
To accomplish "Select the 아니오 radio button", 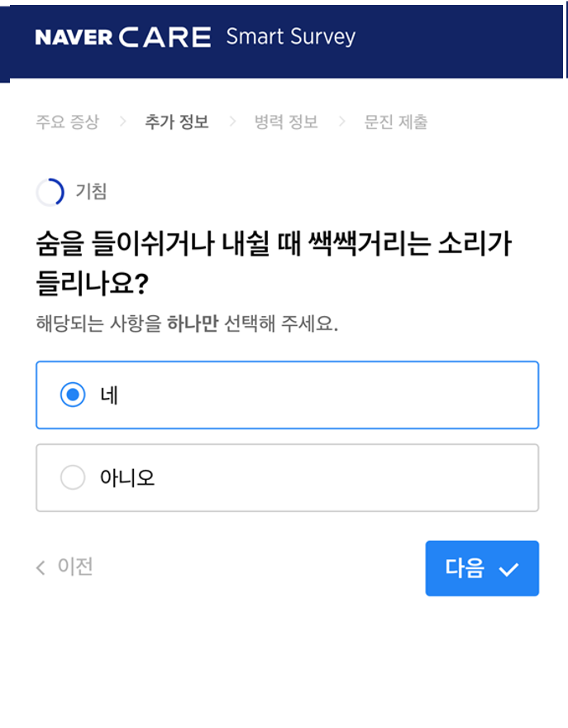I will tap(73, 477).
